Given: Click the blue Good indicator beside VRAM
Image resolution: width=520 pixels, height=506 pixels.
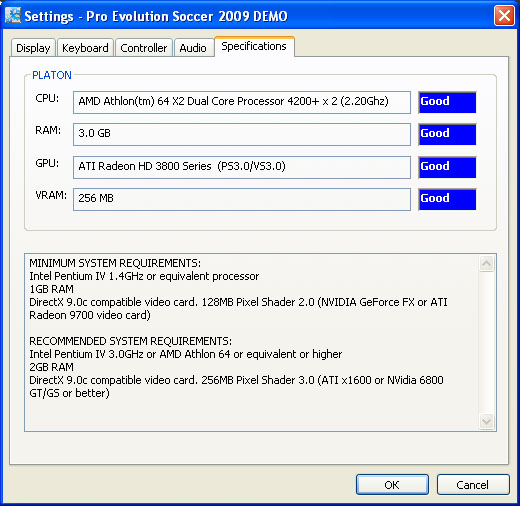Looking at the screenshot, I should pyautogui.click(x=447, y=199).
